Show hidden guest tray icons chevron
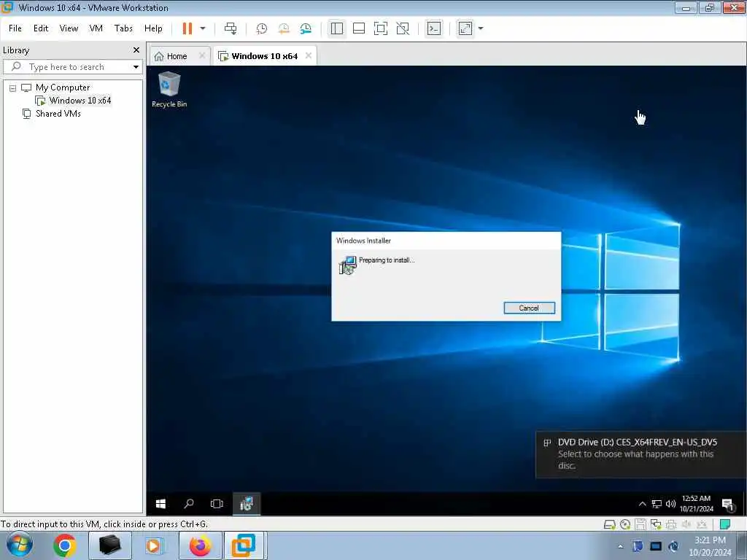The image size is (747, 560). pyautogui.click(x=642, y=504)
